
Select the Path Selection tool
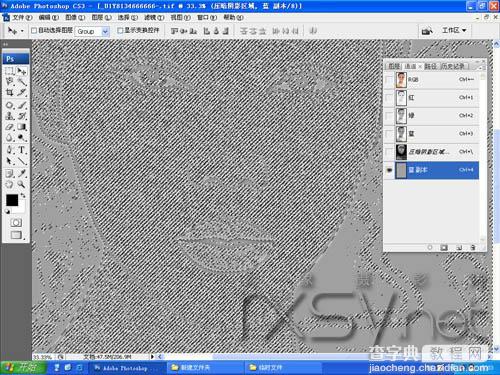click(9, 161)
